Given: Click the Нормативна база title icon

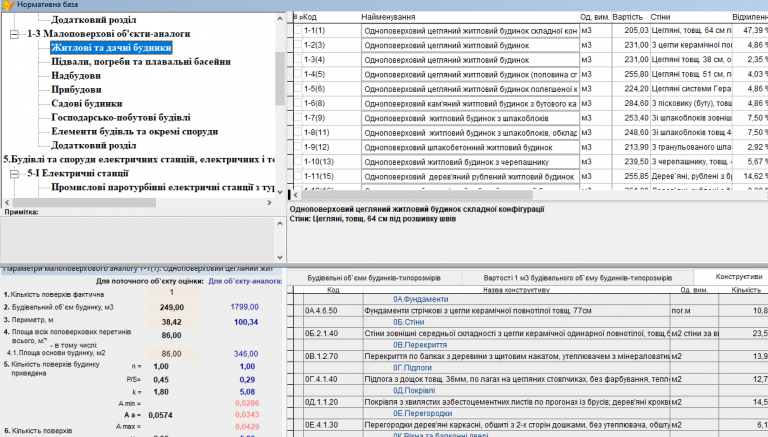Looking at the screenshot, I should click(8, 5).
